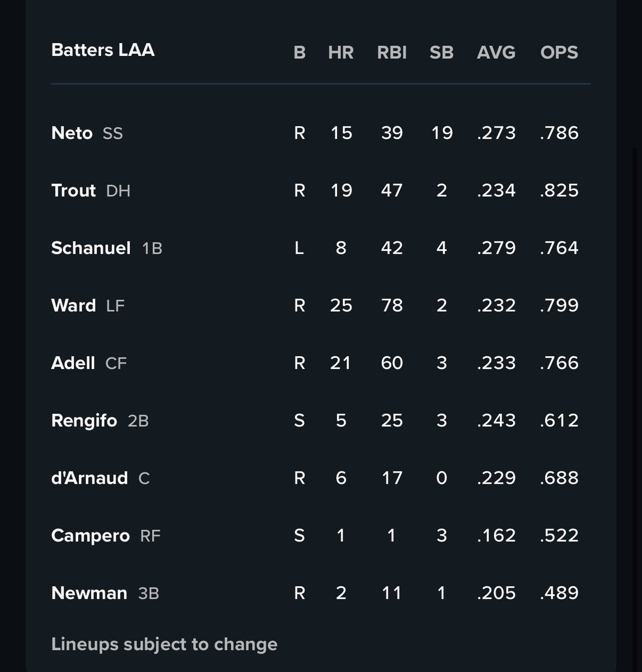Click Trout's .825 OPS value
642x672 pixels.
559,190
